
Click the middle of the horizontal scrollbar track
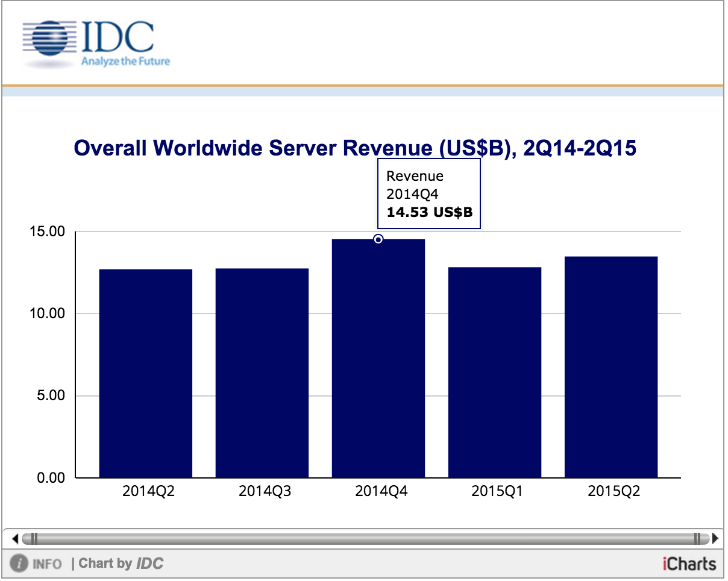(x=365, y=538)
